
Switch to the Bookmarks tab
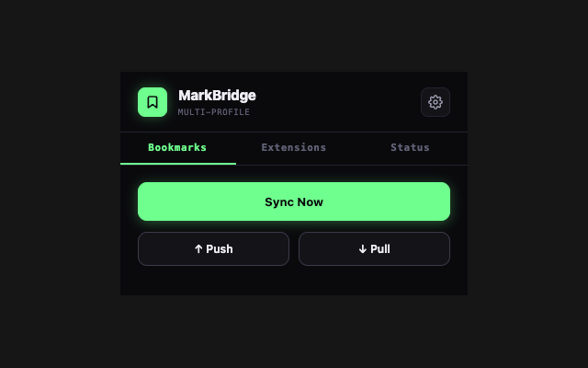177,147
